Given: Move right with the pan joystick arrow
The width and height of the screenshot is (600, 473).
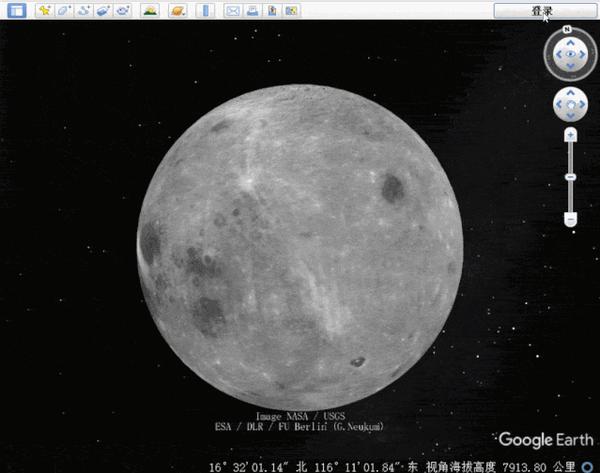Looking at the screenshot, I should 582,104.
